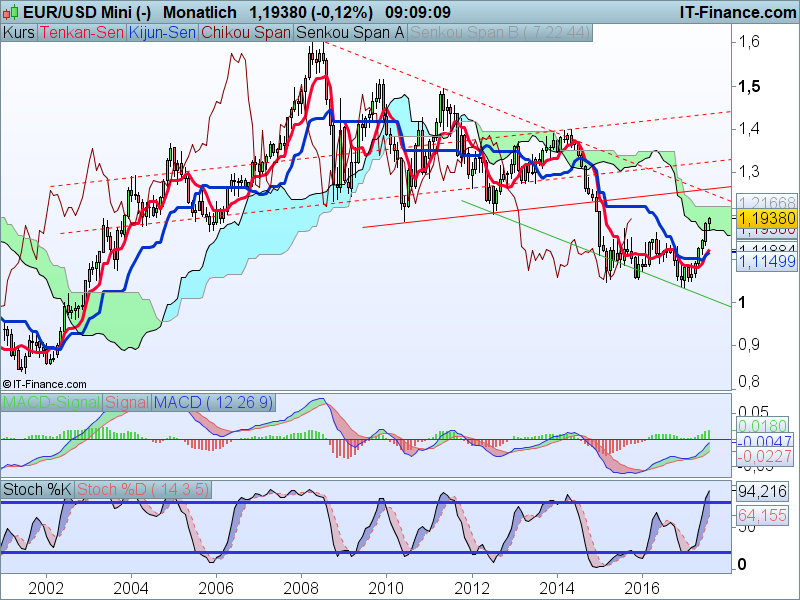Image resolution: width=800 pixels, height=600 pixels.
Task: Toggle the Kijun-Sen legend label
Action: pos(162,33)
